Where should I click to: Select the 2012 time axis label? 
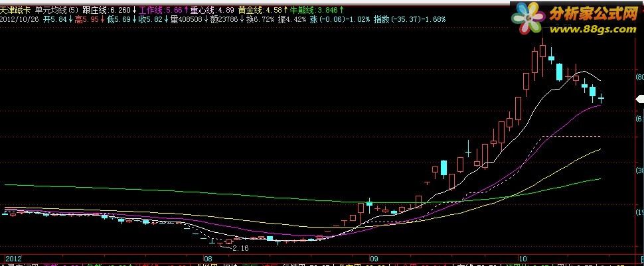coord(13,259)
